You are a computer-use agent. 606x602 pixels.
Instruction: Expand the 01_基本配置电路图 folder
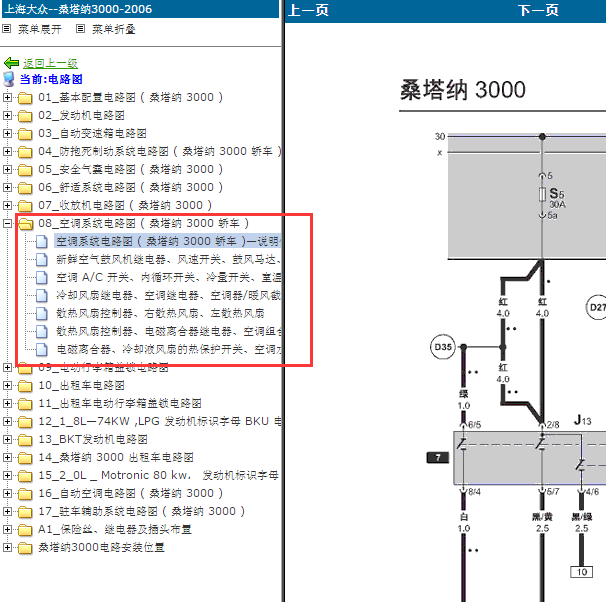[x=7, y=97]
